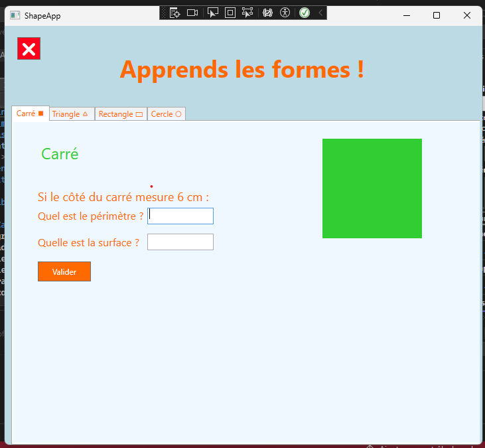Select the Carré tab

point(31,113)
